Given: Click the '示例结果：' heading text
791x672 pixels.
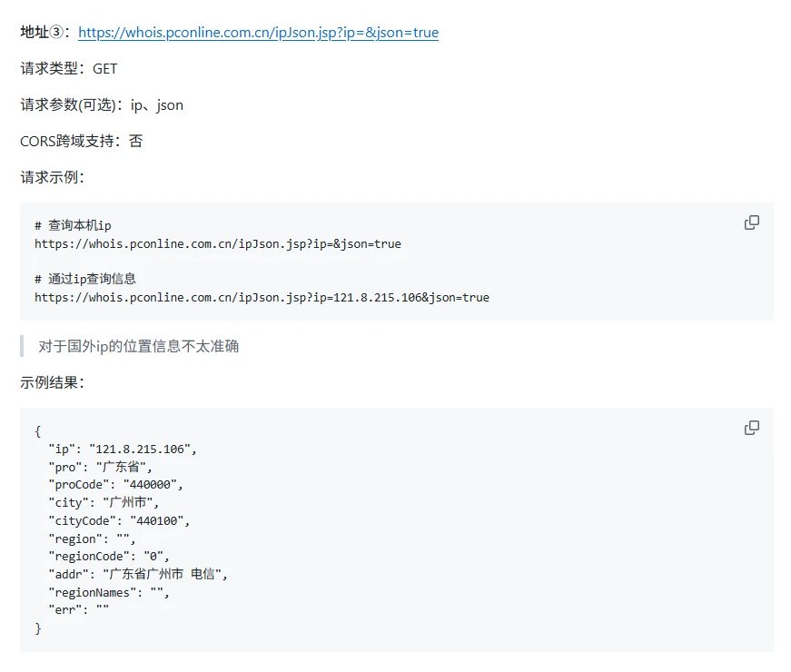Looking at the screenshot, I should pyautogui.click(x=53, y=383).
